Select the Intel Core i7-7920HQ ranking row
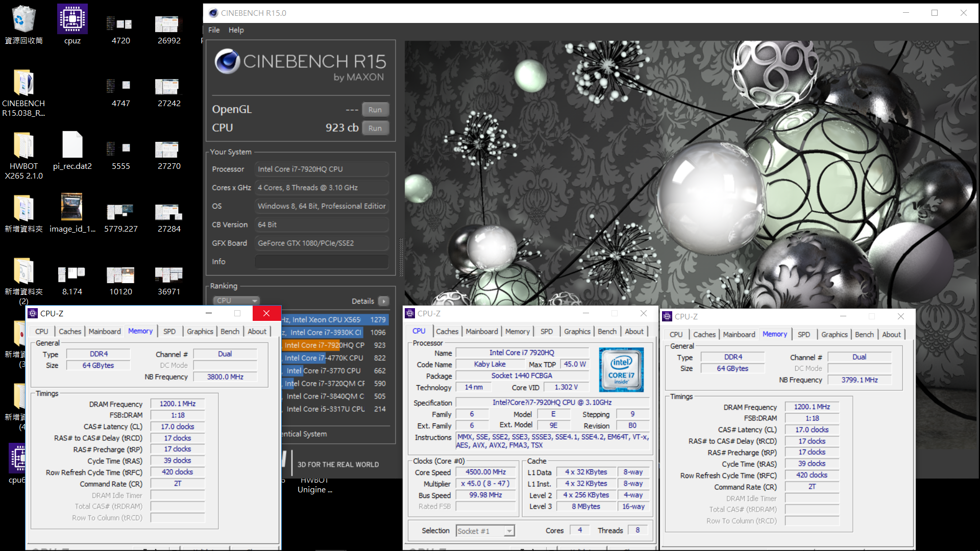 click(335, 345)
